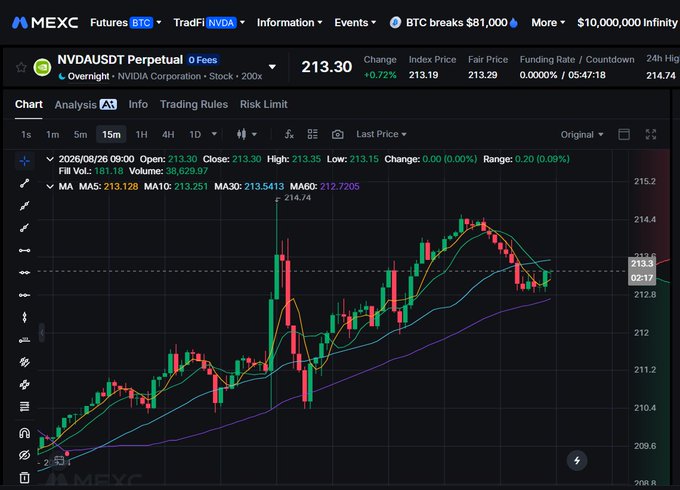Click the 213.3 current price label
The height and width of the screenshot is (490, 680).
[x=642, y=264]
